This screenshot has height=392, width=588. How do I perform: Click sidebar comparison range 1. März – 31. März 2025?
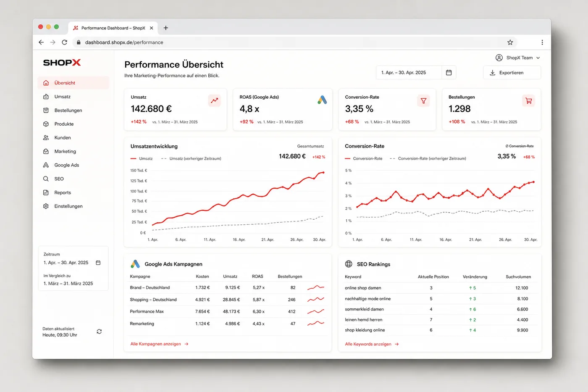(x=68, y=284)
